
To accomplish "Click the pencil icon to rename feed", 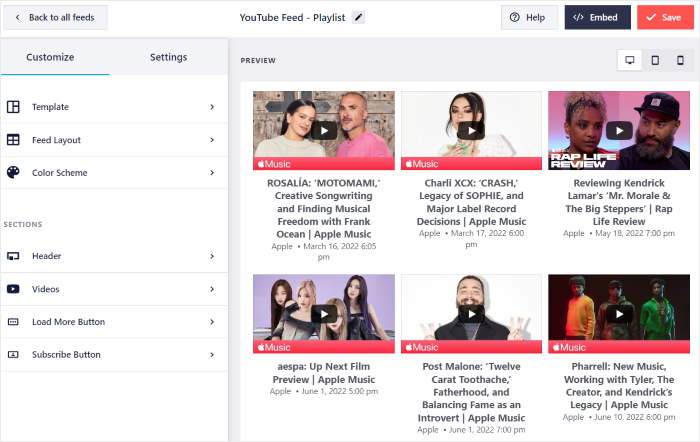I will point(358,17).
